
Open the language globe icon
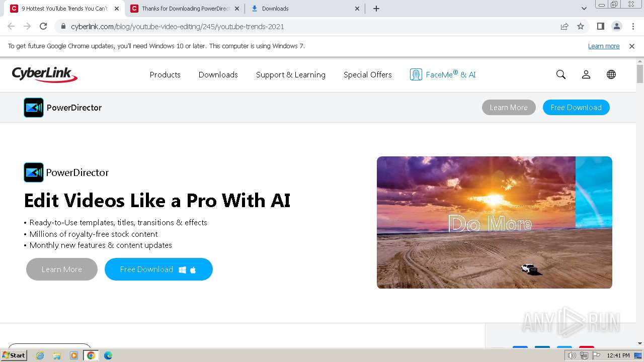point(611,74)
